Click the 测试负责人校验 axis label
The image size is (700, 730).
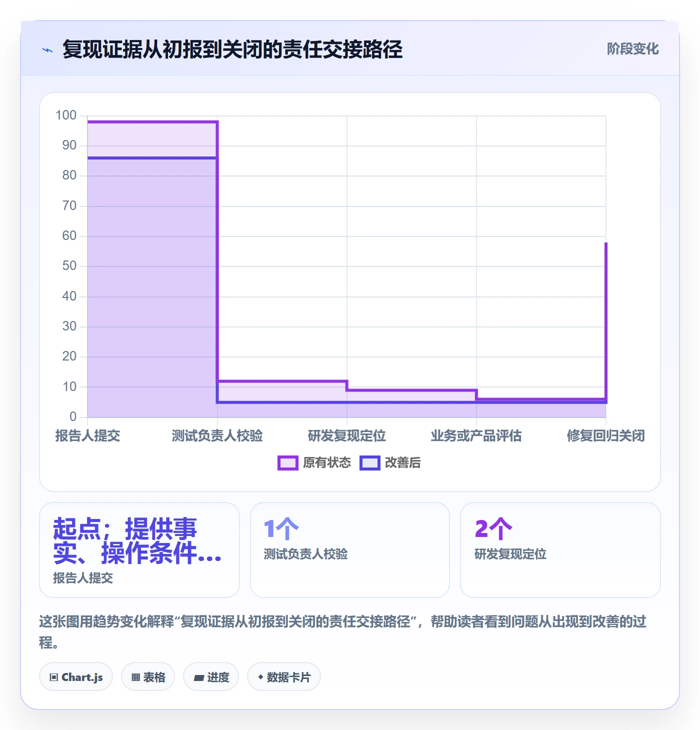click(217, 436)
